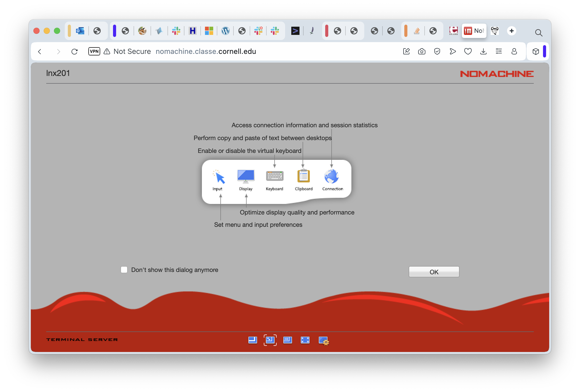This screenshot has width=580, height=392.
Task: Check Don't show this dialog anymore
Action: (124, 270)
